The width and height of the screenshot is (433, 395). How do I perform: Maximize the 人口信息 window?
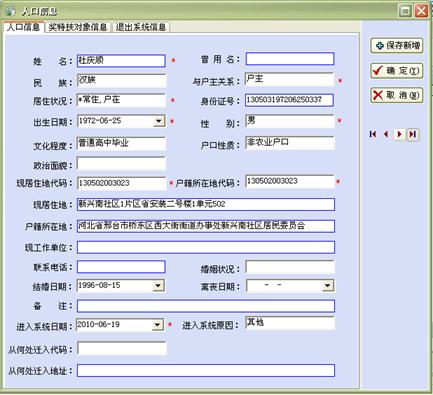coord(405,11)
